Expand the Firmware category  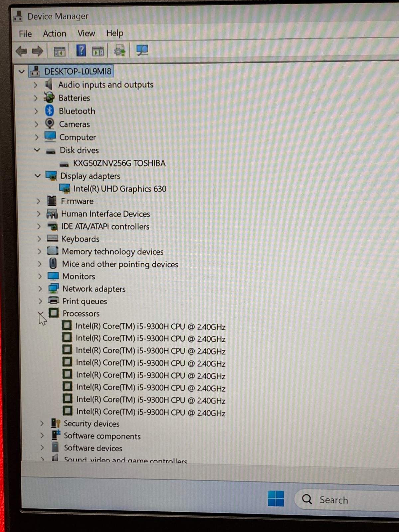[38, 201]
